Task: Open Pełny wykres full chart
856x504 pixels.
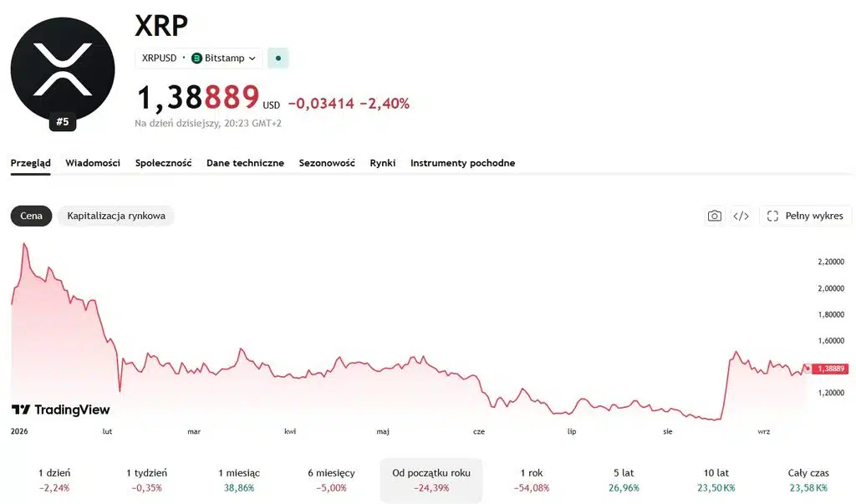Action: (805, 216)
